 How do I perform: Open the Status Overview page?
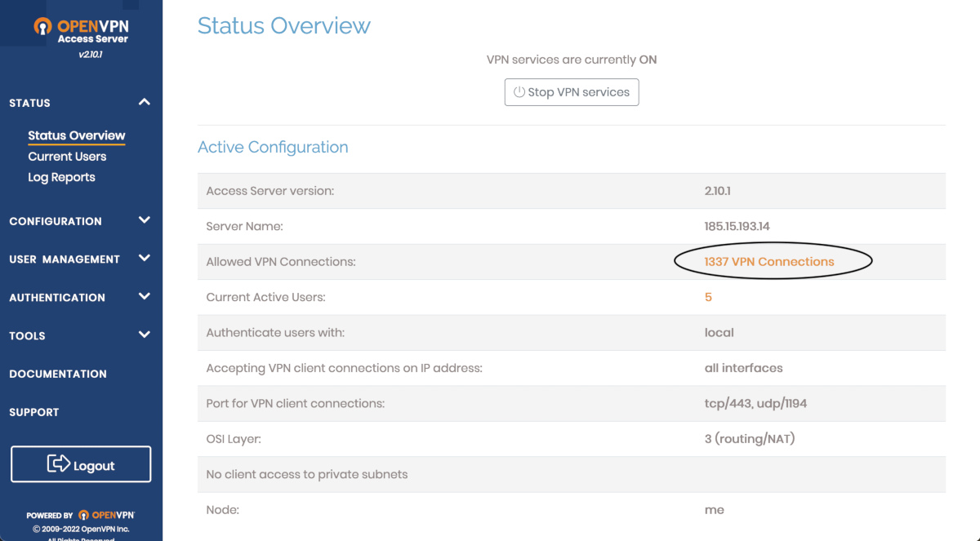(77, 135)
